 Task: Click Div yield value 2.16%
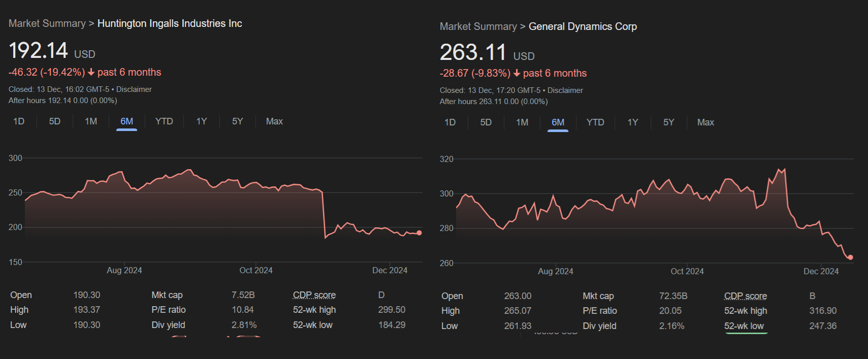672,326
